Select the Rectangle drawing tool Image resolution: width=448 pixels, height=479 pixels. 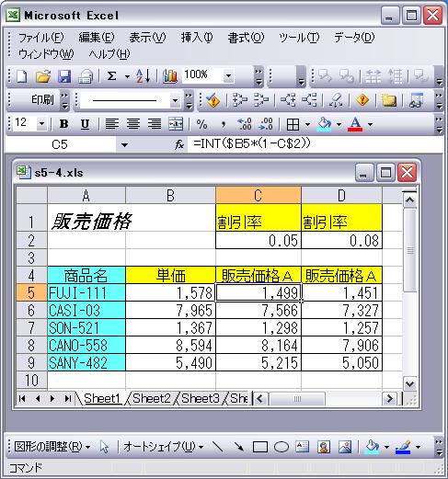[260, 447]
